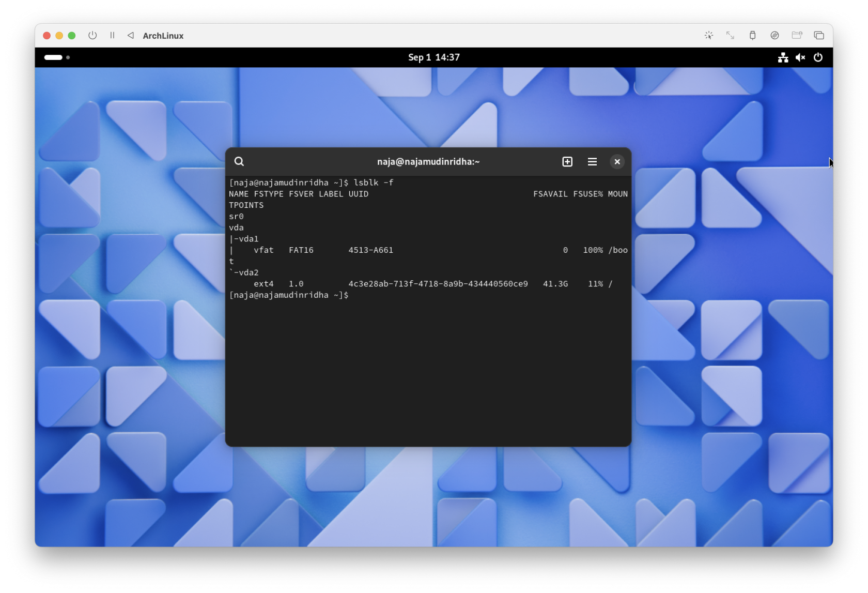Minimize the ArchLinux VM window (yellow button)
868x593 pixels.
pyautogui.click(x=59, y=35)
